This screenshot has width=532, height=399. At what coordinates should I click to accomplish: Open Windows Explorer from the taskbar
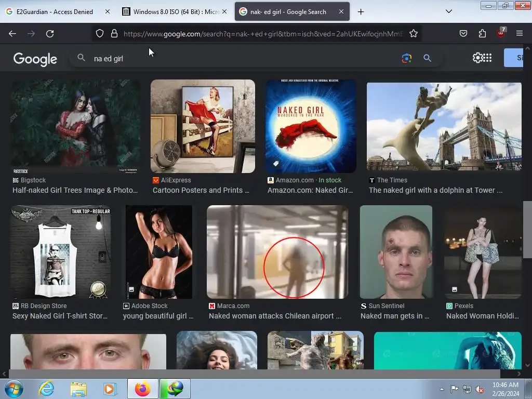[78, 389]
